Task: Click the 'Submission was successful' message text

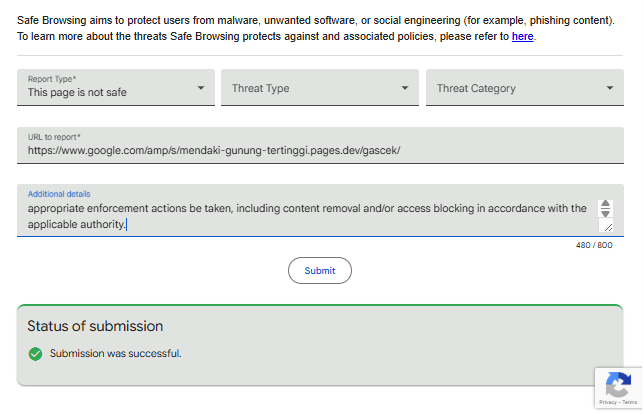Action: coord(116,353)
